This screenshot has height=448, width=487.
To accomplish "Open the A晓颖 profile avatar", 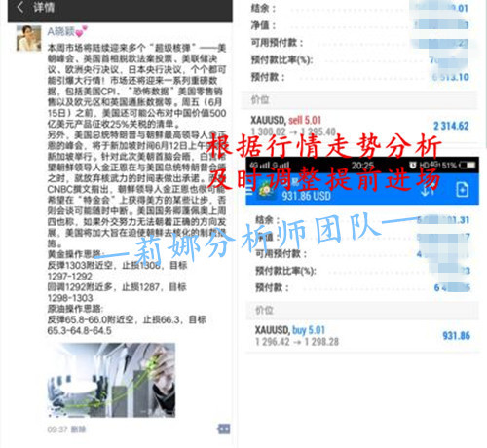I will coord(28,38).
